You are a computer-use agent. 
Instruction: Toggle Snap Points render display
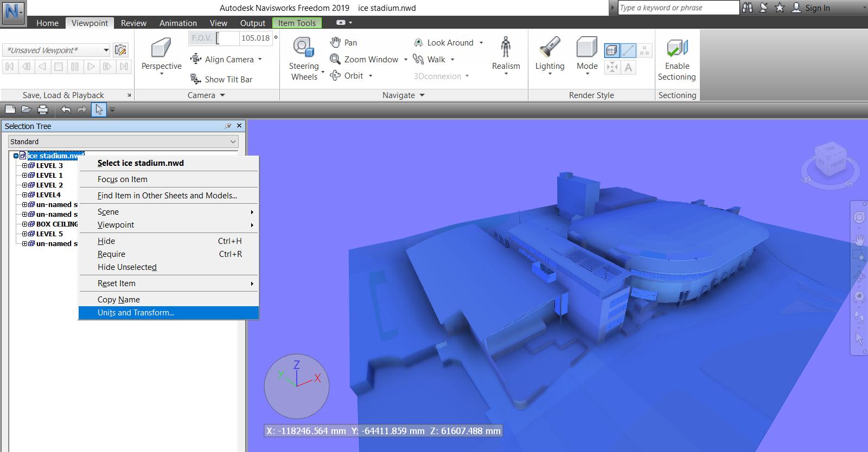[x=612, y=67]
